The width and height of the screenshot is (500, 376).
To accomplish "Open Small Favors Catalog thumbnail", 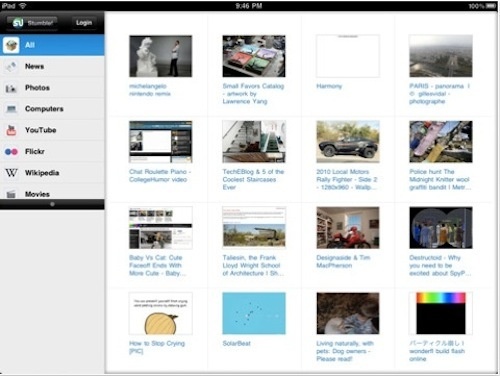I will (254, 56).
